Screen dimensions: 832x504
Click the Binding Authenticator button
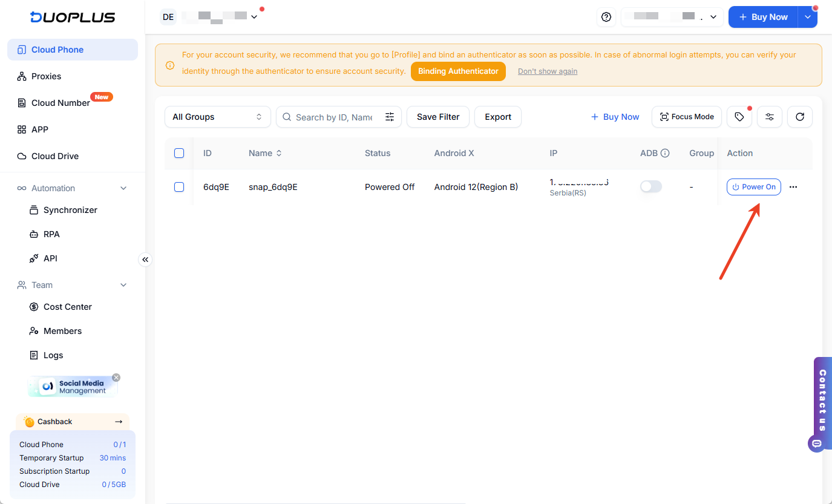pos(458,71)
